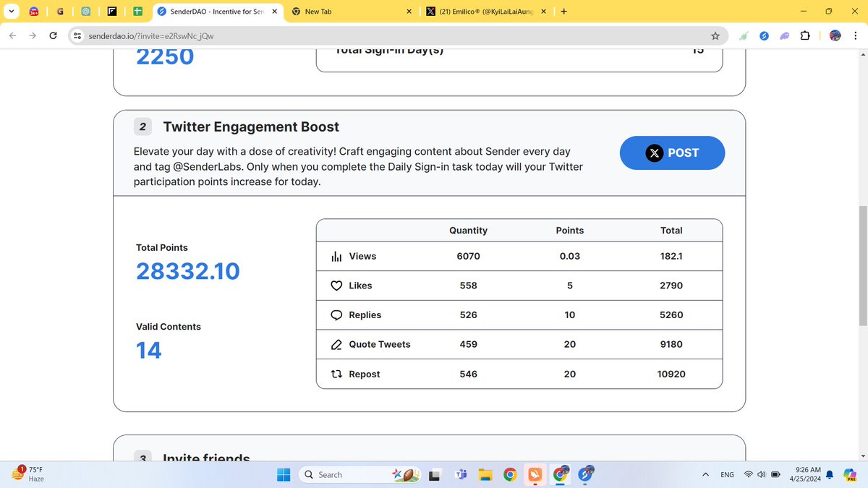868x488 pixels.
Task: Open the pinned black F icon tab
Action: (x=112, y=12)
